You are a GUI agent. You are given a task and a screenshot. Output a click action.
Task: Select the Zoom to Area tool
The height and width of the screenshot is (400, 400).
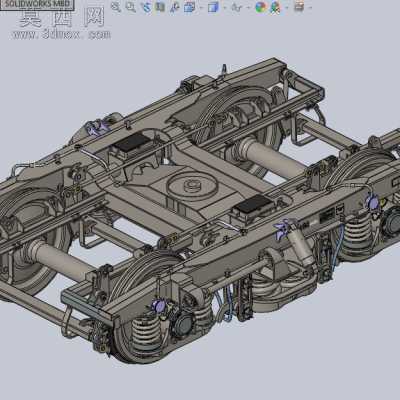[131, 7]
